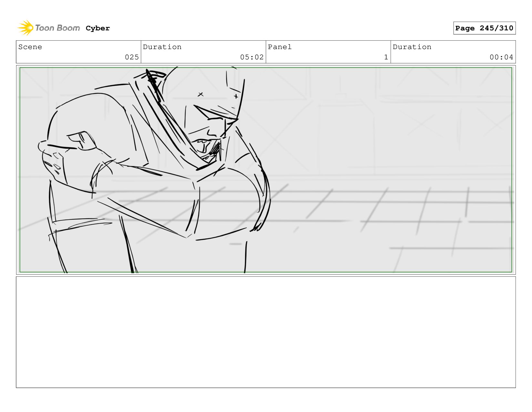Click the panel duration value 00:04
The width and height of the screenshot is (532, 412).
501,57
